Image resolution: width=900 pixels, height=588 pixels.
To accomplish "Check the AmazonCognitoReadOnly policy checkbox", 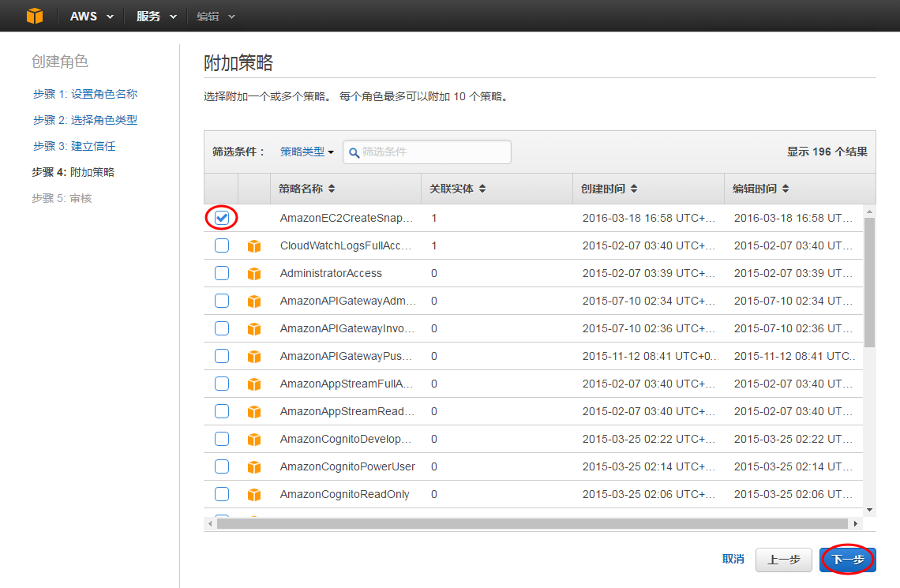I will click(222, 494).
